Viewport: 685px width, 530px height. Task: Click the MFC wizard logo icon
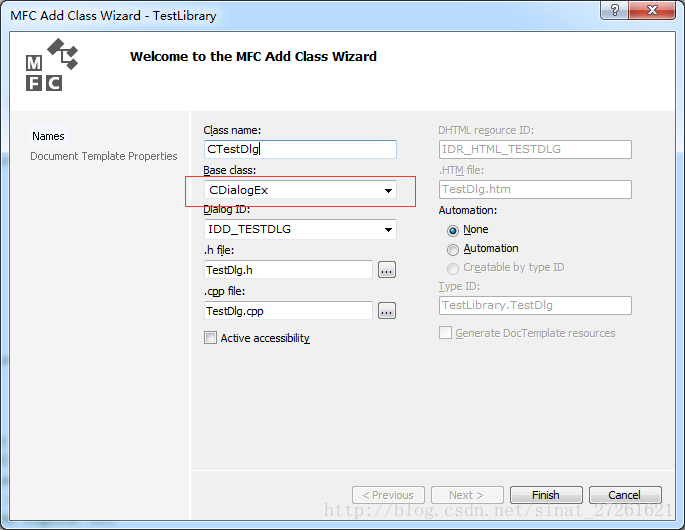click(x=52, y=65)
